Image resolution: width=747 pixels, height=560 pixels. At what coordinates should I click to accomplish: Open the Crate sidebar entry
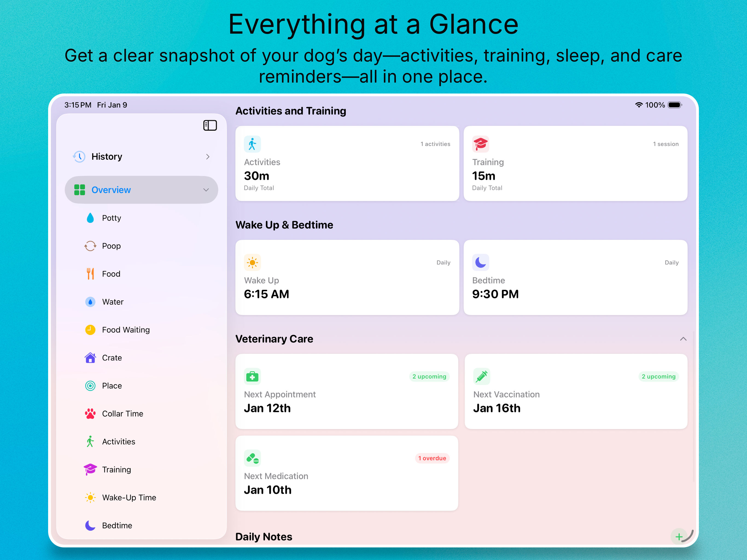141,358
